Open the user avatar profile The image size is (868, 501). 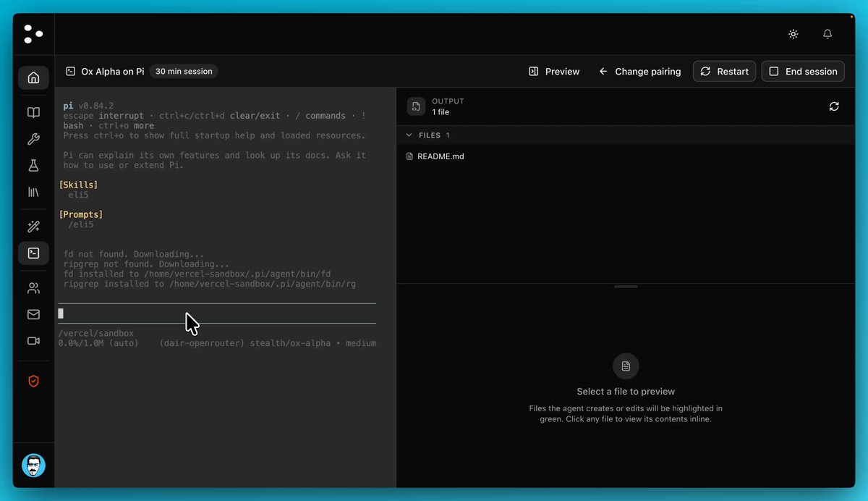(33, 466)
